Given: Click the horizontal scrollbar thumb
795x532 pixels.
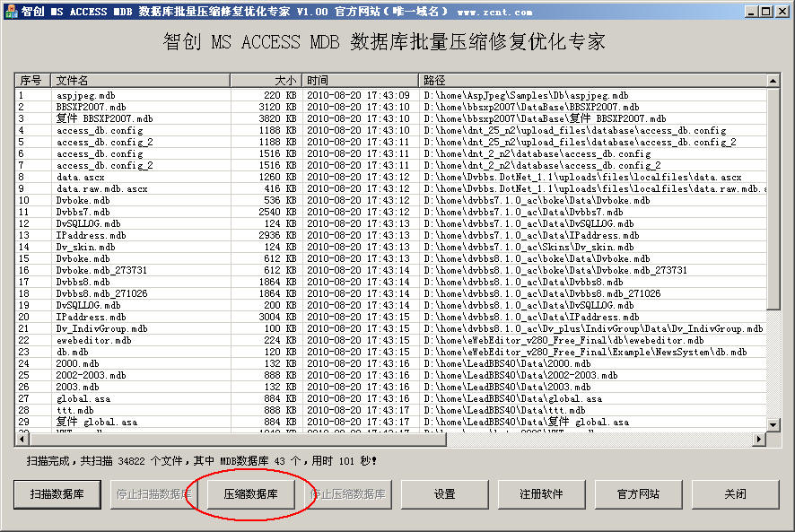Looking at the screenshot, I should [x=237, y=440].
